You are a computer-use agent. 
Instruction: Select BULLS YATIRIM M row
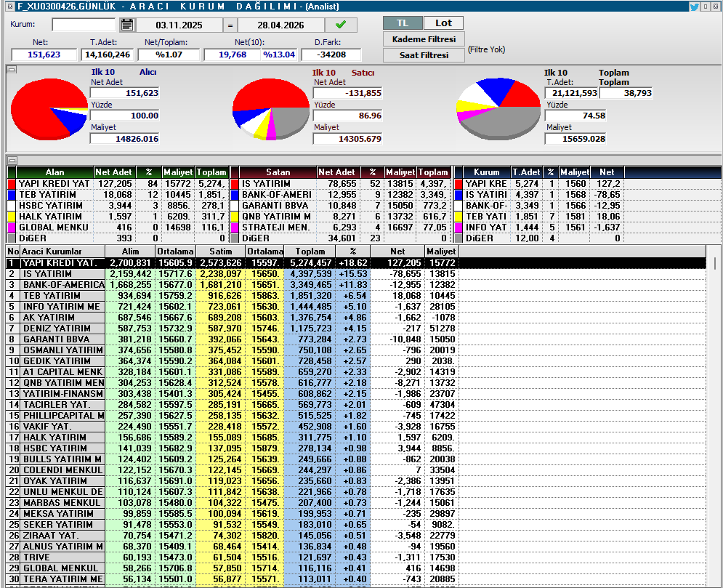click(356, 459)
